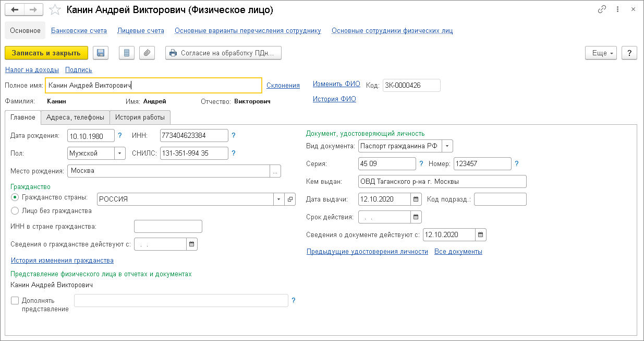Open the История работы tab

tap(140, 117)
